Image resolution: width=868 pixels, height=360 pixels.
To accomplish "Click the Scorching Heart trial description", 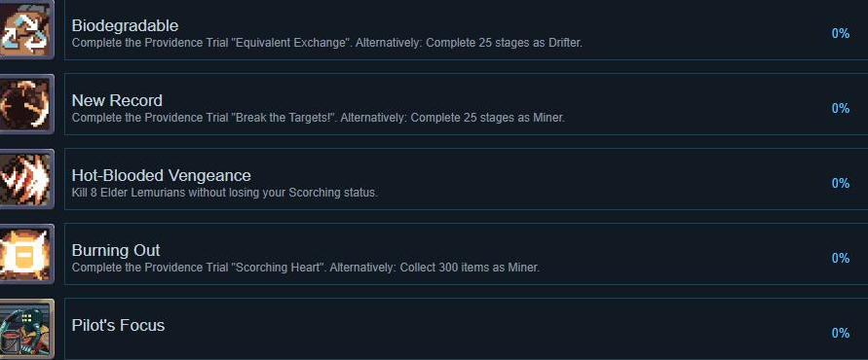I will click(306, 268).
